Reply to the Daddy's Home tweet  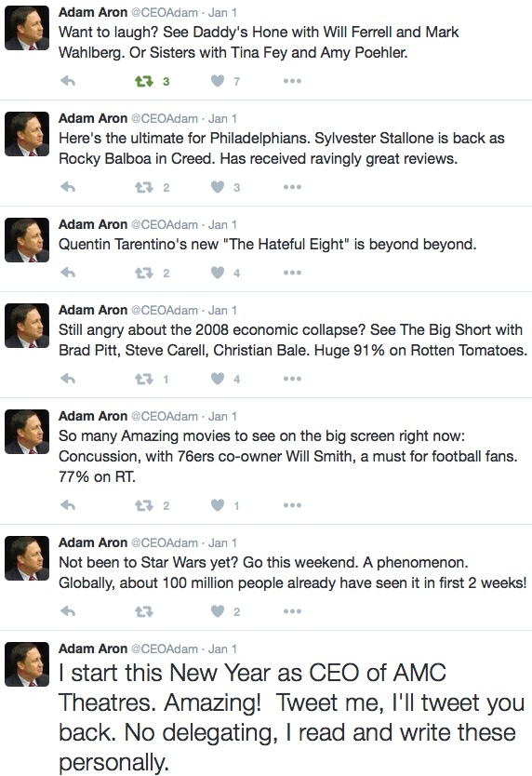coord(68,81)
